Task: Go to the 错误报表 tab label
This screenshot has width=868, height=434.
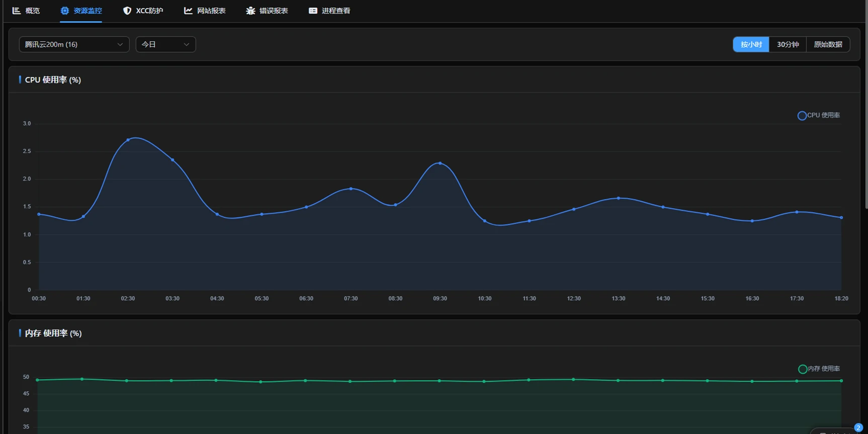Action: (274, 11)
